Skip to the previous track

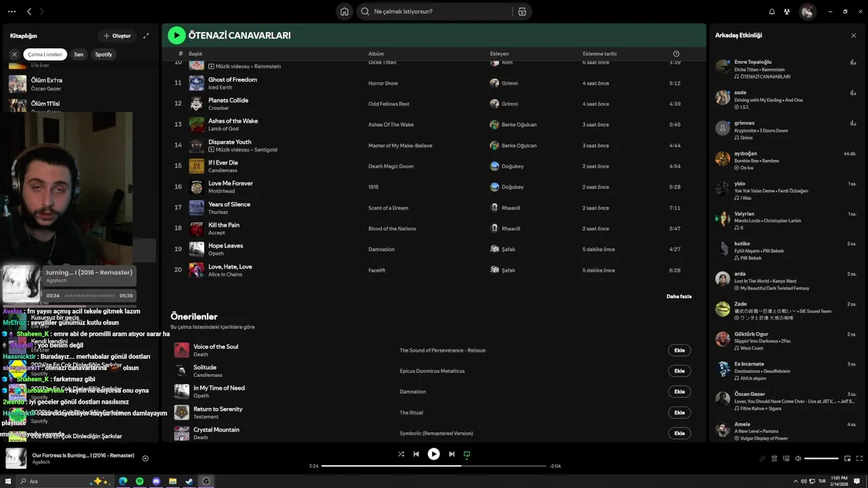(x=416, y=454)
